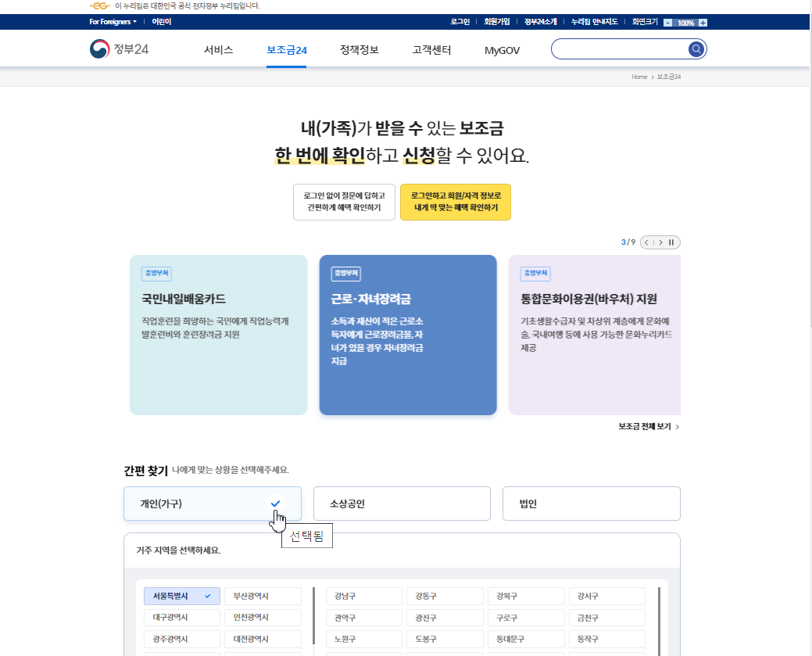Open the For Foreigners language dropdown
The width and height of the screenshot is (812, 656).
(x=110, y=22)
